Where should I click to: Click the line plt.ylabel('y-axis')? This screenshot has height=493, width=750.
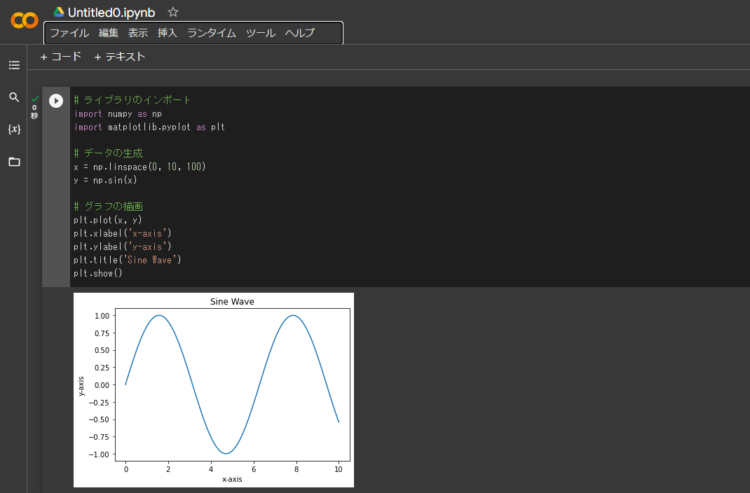pyautogui.click(x=122, y=247)
